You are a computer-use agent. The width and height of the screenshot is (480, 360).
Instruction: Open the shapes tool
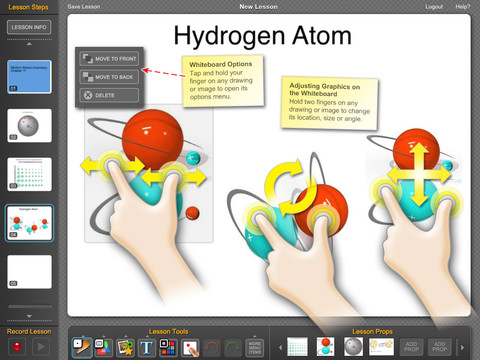click(103, 347)
